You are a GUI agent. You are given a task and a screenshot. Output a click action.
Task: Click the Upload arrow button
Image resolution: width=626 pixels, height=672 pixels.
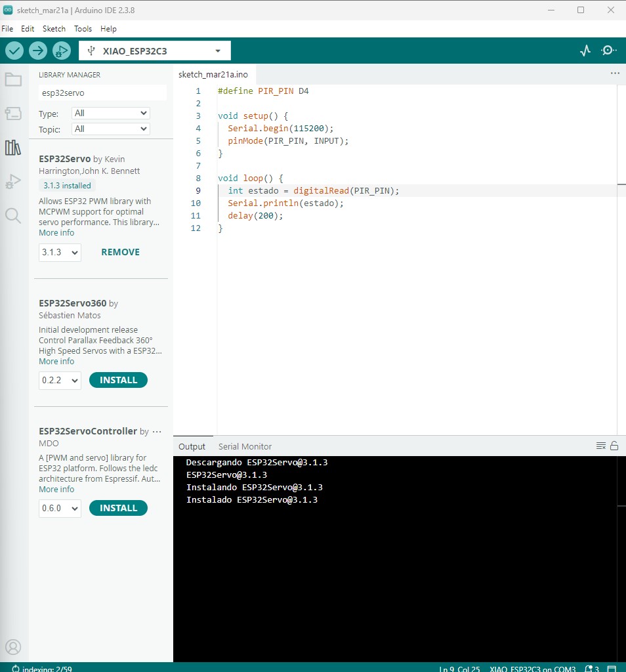(x=37, y=51)
